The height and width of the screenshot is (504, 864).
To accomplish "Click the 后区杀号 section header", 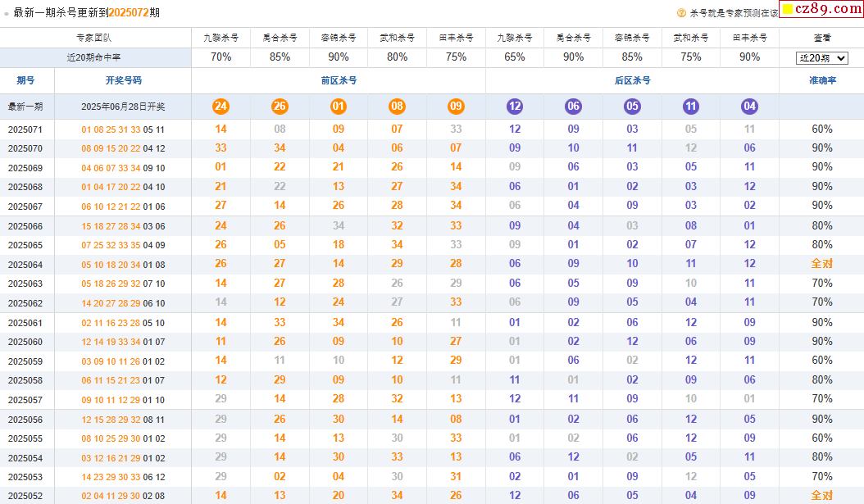I will point(633,80).
